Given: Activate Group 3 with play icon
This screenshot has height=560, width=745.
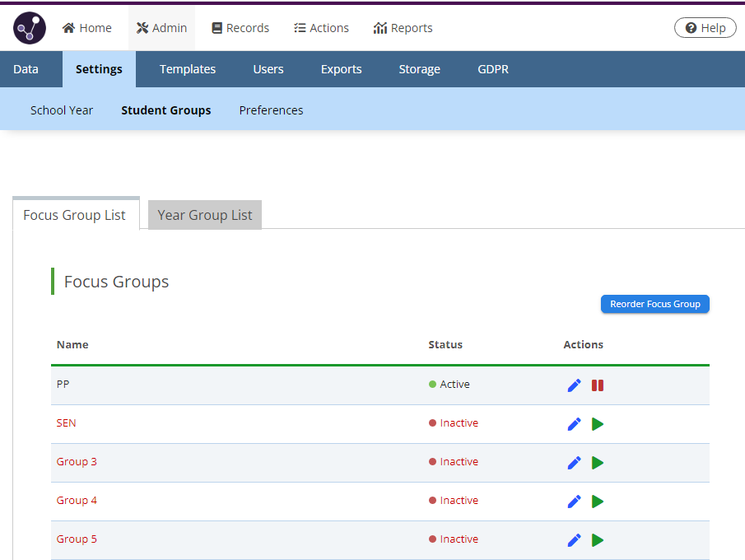Looking at the screenshot, I should (598, 463).
